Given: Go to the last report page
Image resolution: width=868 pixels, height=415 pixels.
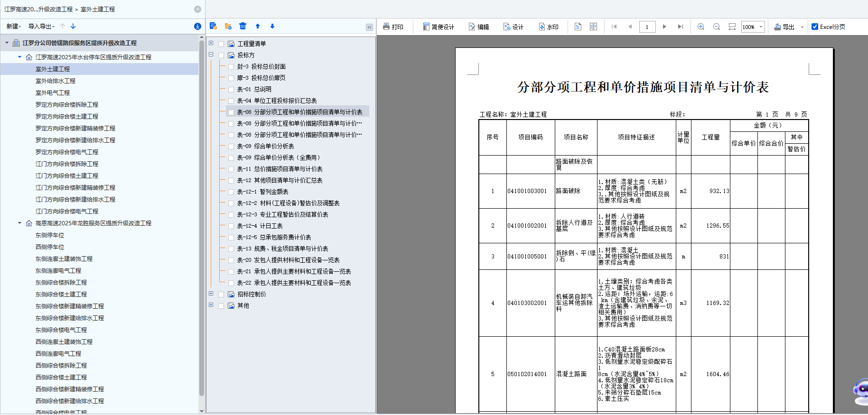Looking at the screenshot, I should 680,27.
